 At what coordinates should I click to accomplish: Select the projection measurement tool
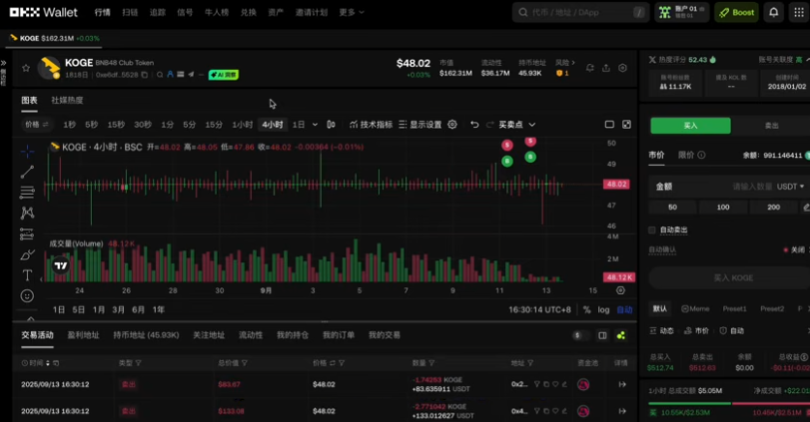pyautogui.click(x=27, y=234)
